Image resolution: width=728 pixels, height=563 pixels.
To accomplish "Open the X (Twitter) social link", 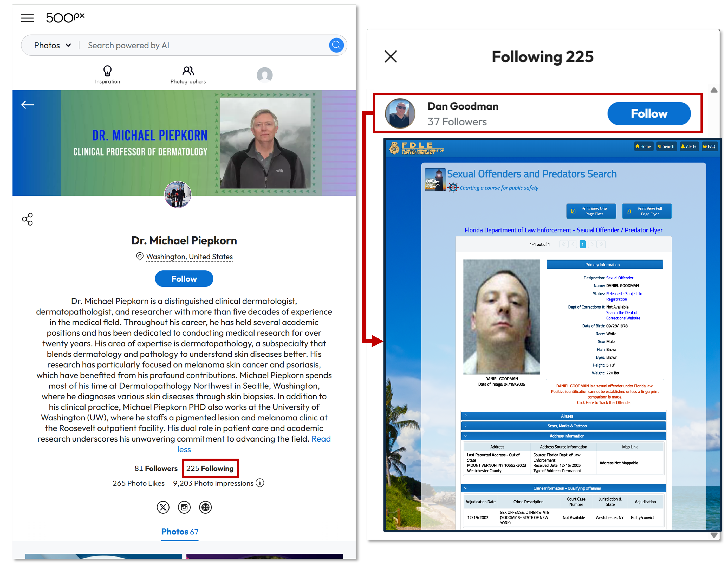I will [163, 507].
